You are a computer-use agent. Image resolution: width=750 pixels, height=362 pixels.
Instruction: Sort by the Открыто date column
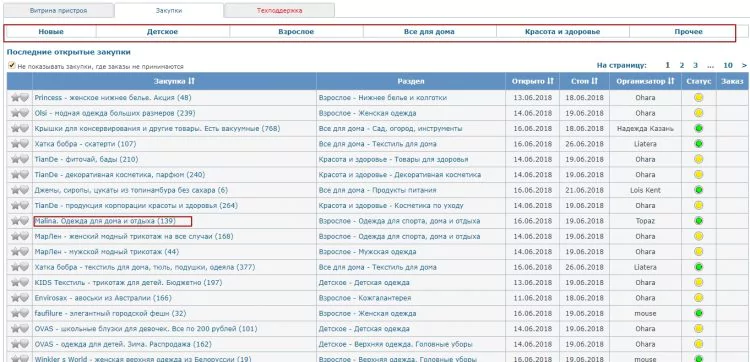[532, 81]
